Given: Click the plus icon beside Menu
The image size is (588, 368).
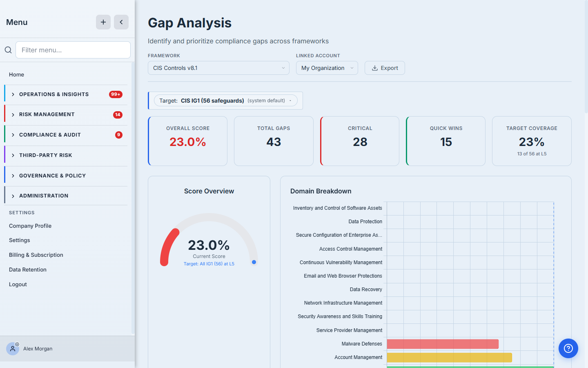Looking at the screenshot, I should click(x=103, y=22).
